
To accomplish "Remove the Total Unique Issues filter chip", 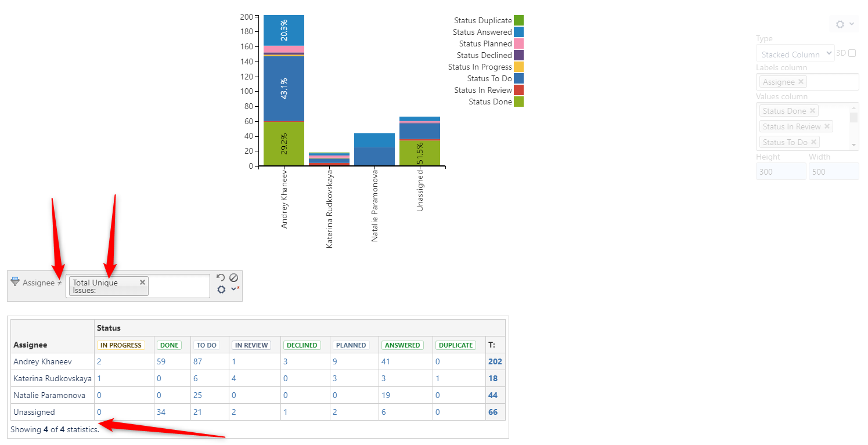I will coord(142,283).
